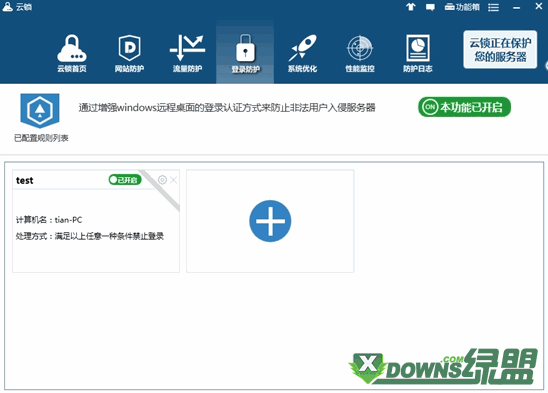Image resolution: width=548 pixels, height=393 pixels.
Task: Click the 计算机名：tian-PC text
Action: point(49,220)
